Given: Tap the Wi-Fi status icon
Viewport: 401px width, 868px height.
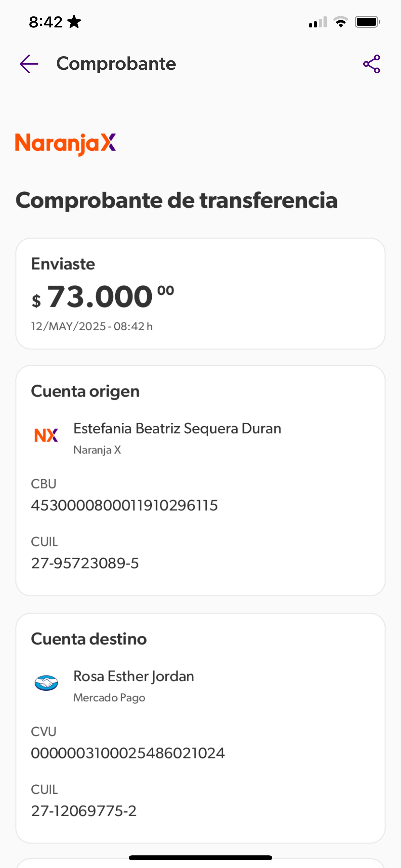Looking at the screenshot, I should coord(340,22).
